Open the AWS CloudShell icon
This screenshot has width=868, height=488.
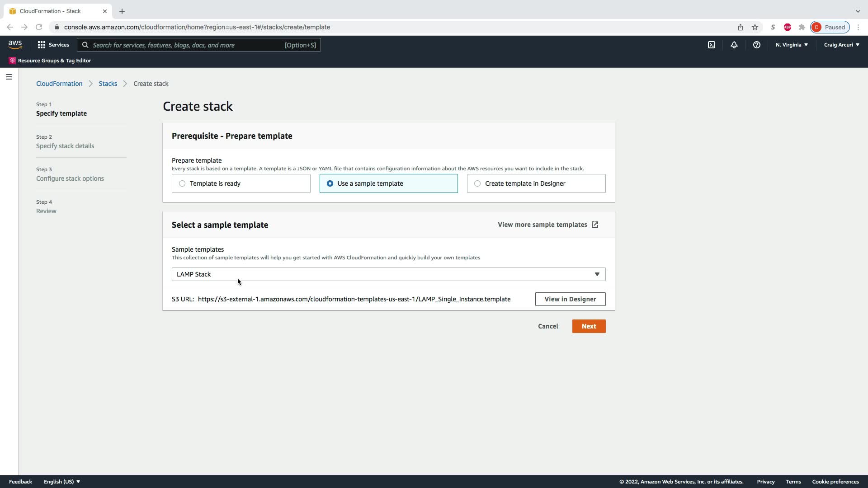click(711, 45)
